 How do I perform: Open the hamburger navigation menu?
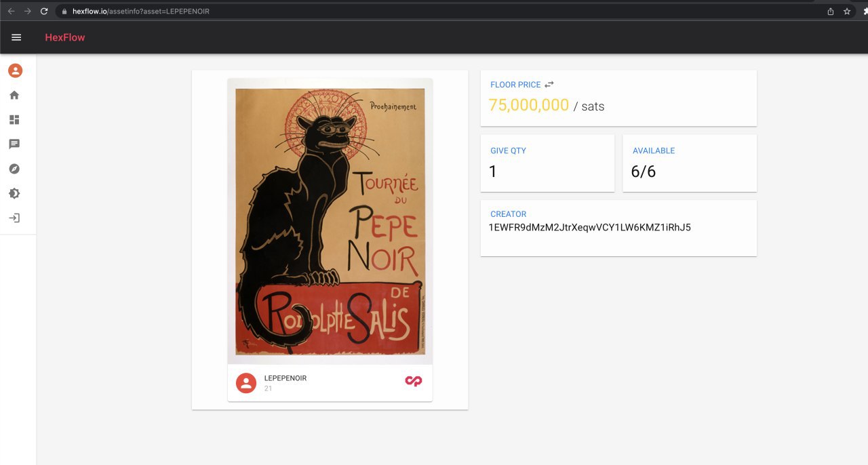(x=16, y=37)
